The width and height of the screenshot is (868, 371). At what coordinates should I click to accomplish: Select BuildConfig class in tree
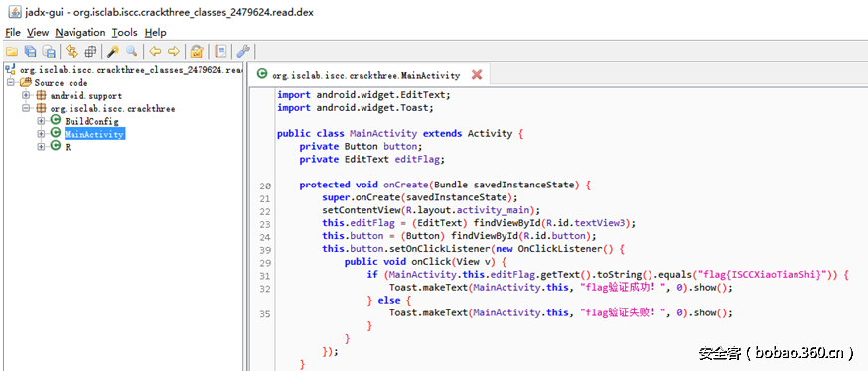[91, 121]
